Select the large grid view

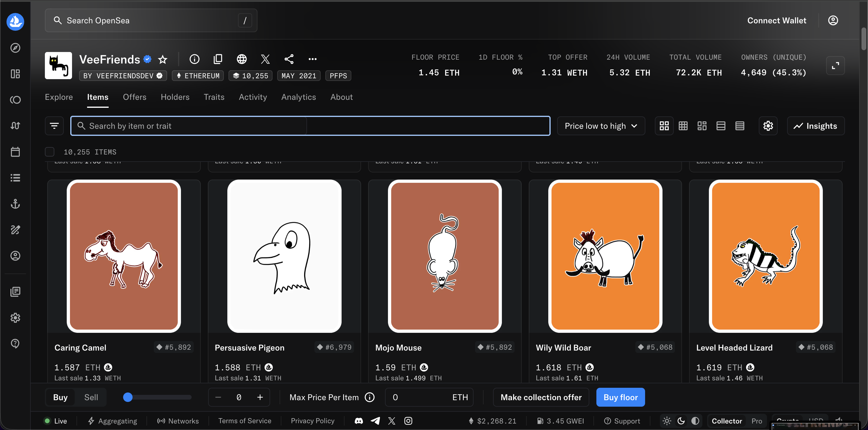pyautogui.click(x=664, y=126)
